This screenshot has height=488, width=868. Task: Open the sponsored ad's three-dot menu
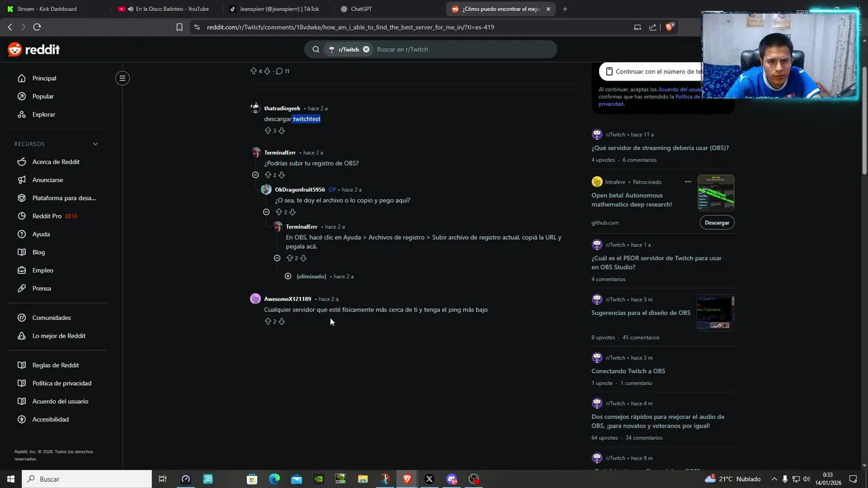coord(688,182)
